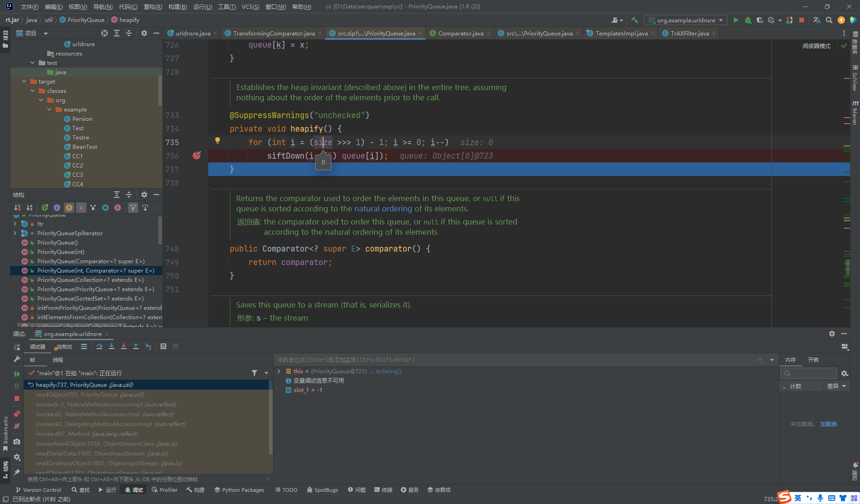Image resolution: width=860 pixels, height=504 pixels.
Task: Close the TrAXFilter.java tab
Action: 714,33
